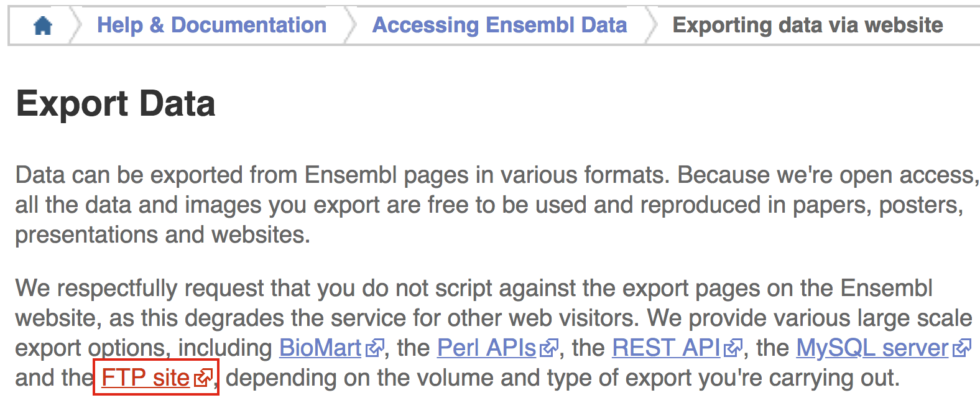The image size is (980, 413).
Task: Click the chevron after Help & Documentation
Action: coord(351,26)
